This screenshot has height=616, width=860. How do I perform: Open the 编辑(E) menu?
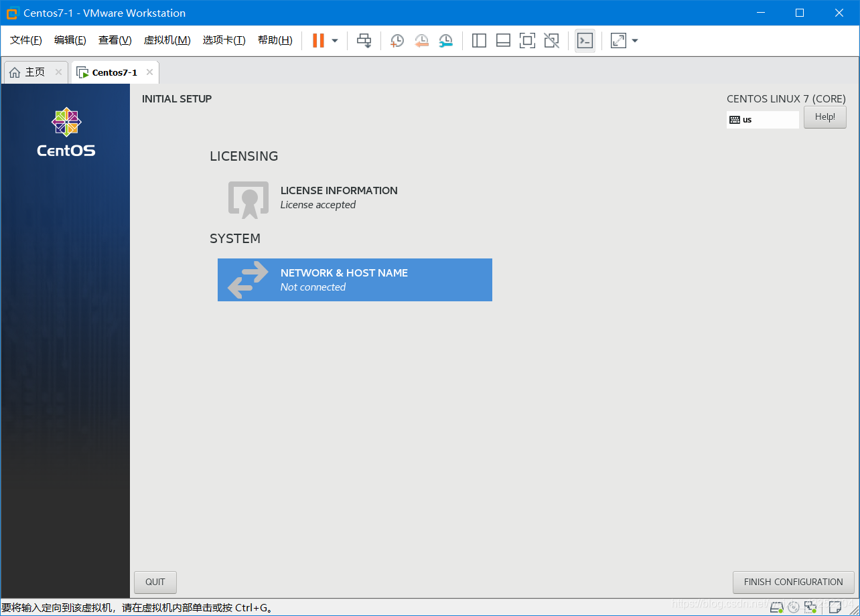70,40
